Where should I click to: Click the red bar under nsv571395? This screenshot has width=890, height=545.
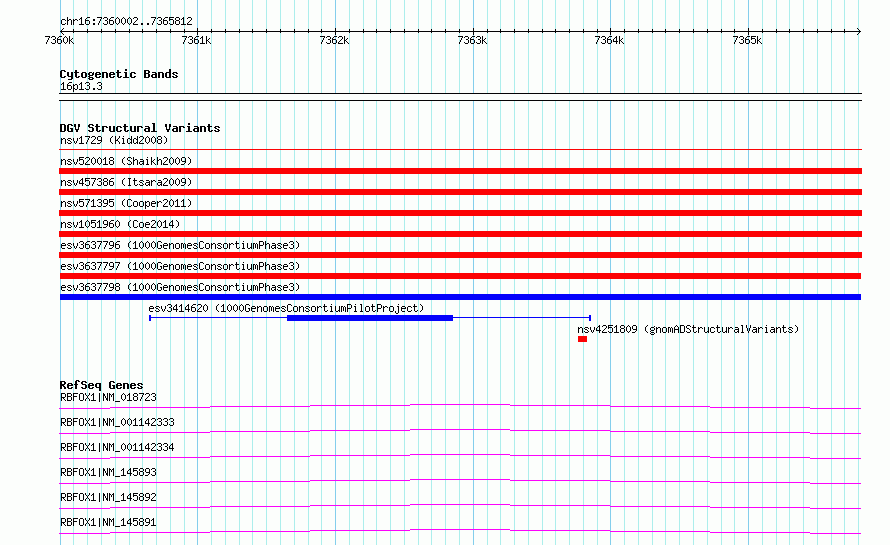[460, 213]
